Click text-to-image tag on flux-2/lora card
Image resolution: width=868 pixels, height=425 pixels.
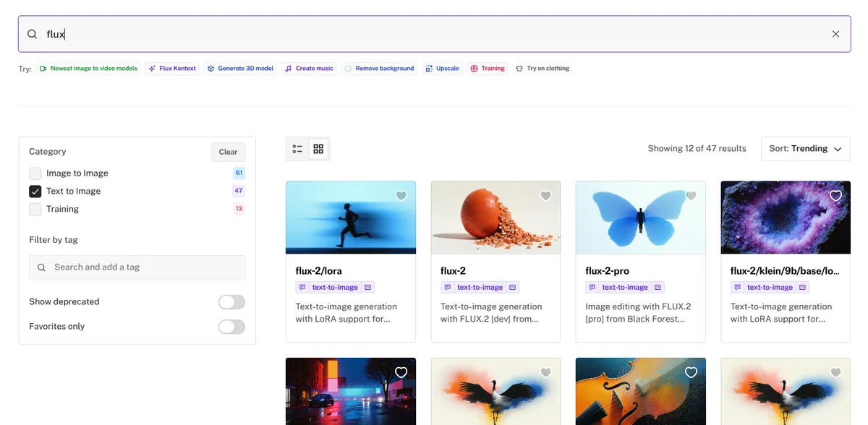click(335, 288)
